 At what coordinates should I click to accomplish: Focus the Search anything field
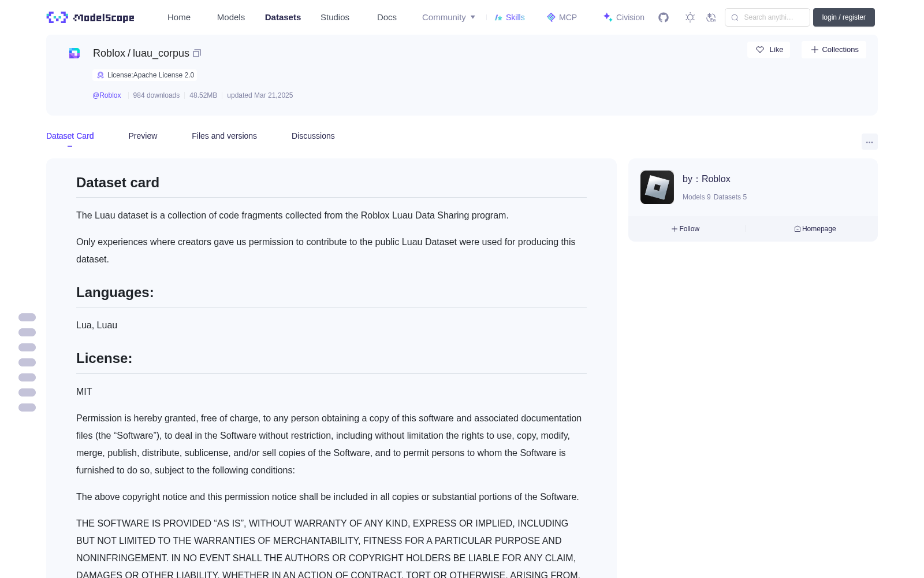click(767, 17)
